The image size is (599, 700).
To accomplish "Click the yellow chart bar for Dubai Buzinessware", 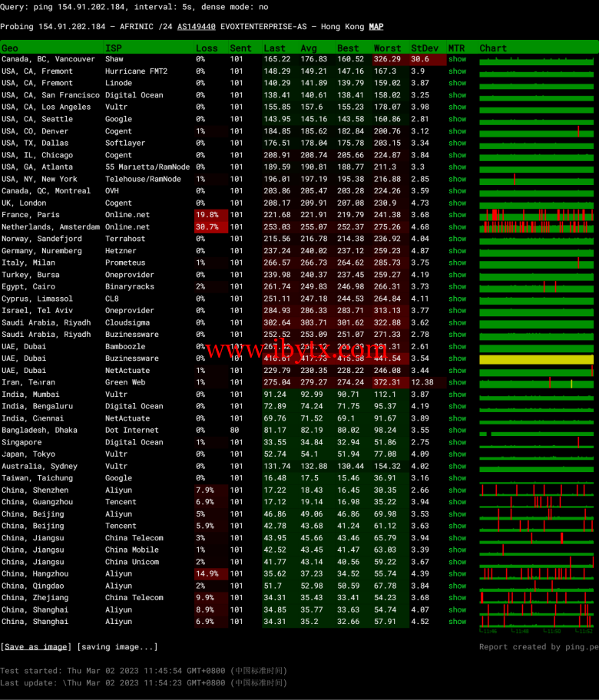I will [x=536, y=358].
